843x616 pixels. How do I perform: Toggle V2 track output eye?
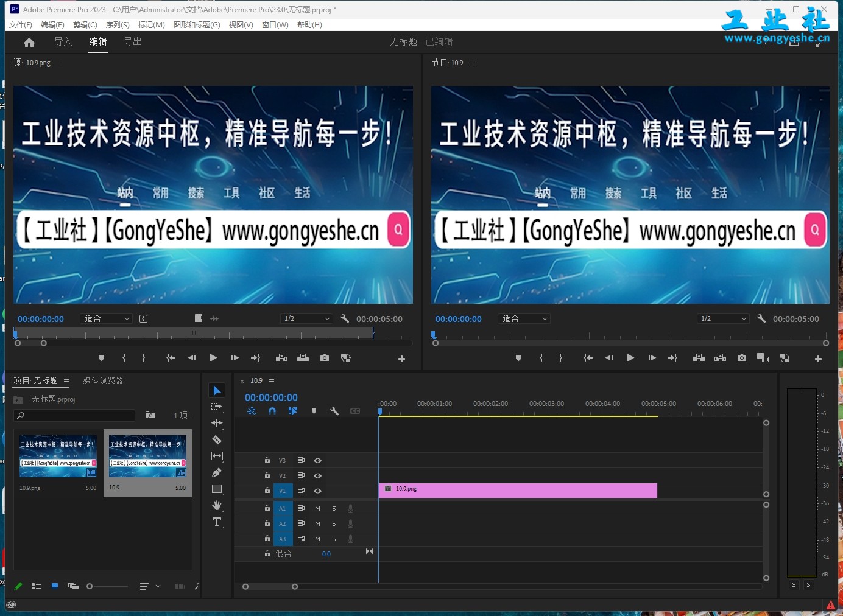pos(317,475)
